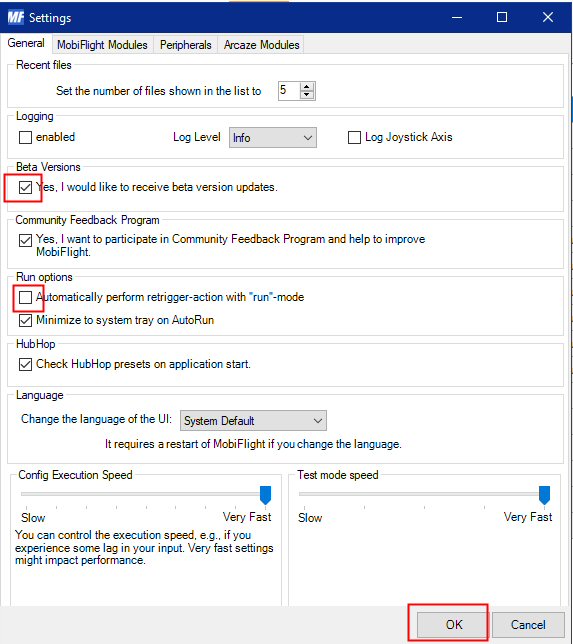This screenshot has height=644, width=573.
Task: Open the UI language System Default dropdown
Action: click(x=253, y=421)
